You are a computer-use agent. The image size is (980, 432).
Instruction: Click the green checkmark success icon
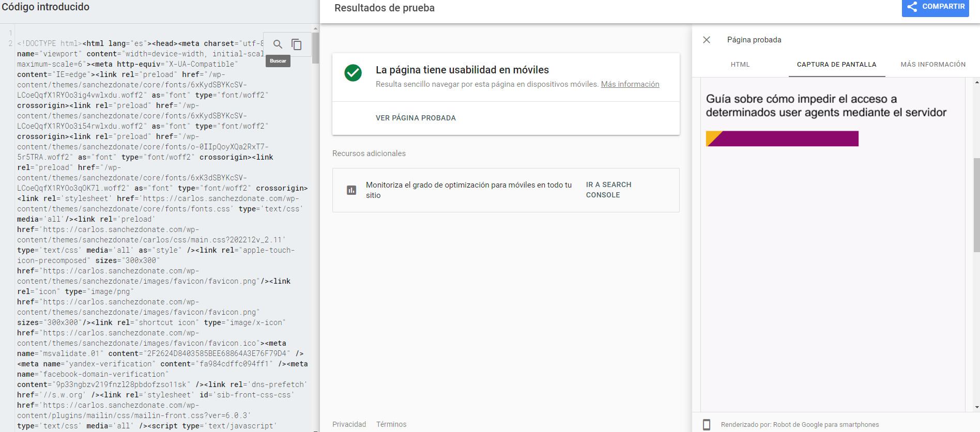(x=353, y=73)
